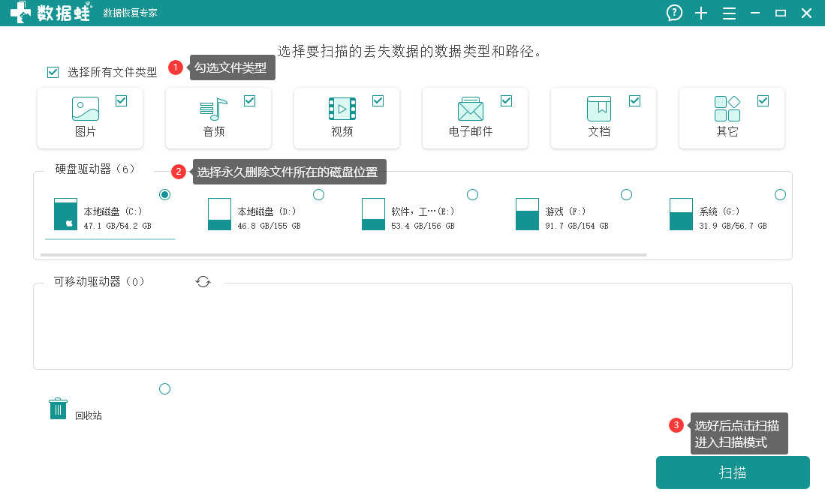825x504 pixels.
Task: Click the recycle bin trash icon
Action: pos(58,408)
